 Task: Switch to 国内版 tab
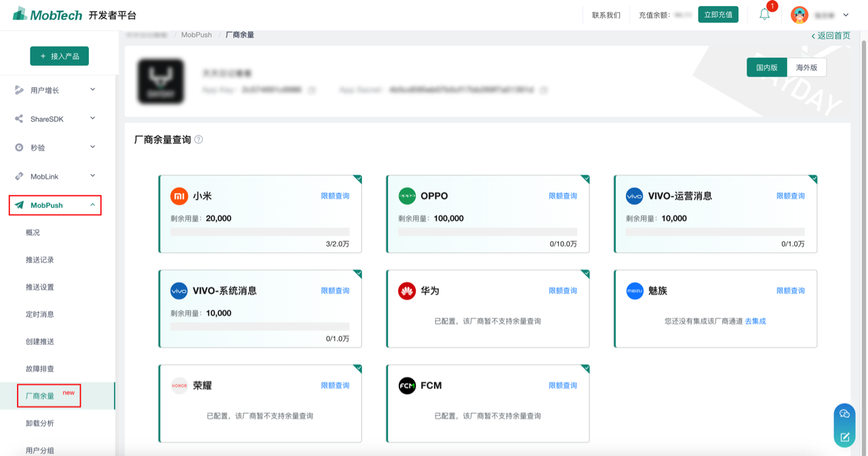pos(767,68)
